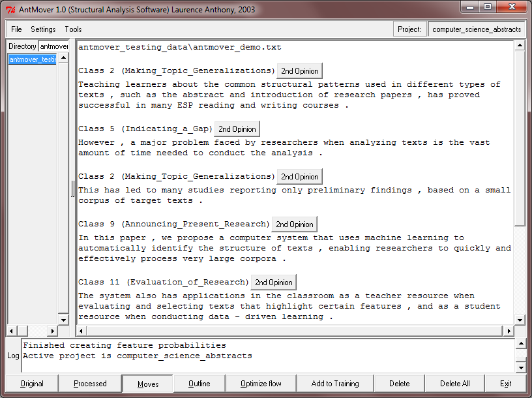Click main text pane scroll up arrow

point(520,46)
